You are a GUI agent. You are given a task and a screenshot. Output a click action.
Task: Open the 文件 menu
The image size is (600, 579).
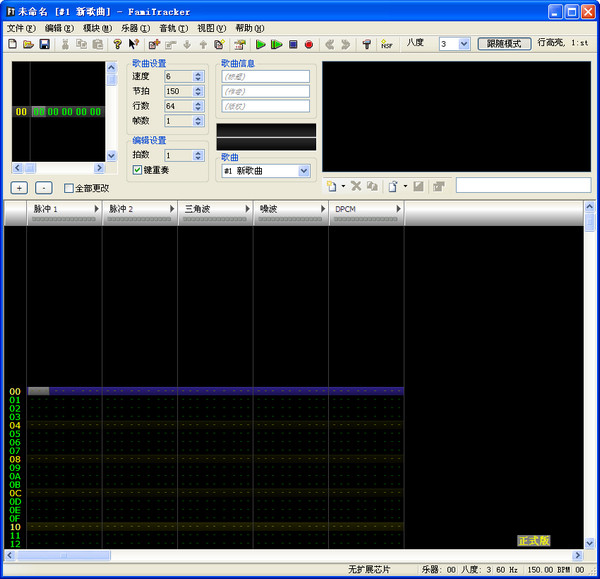(20, 28)
